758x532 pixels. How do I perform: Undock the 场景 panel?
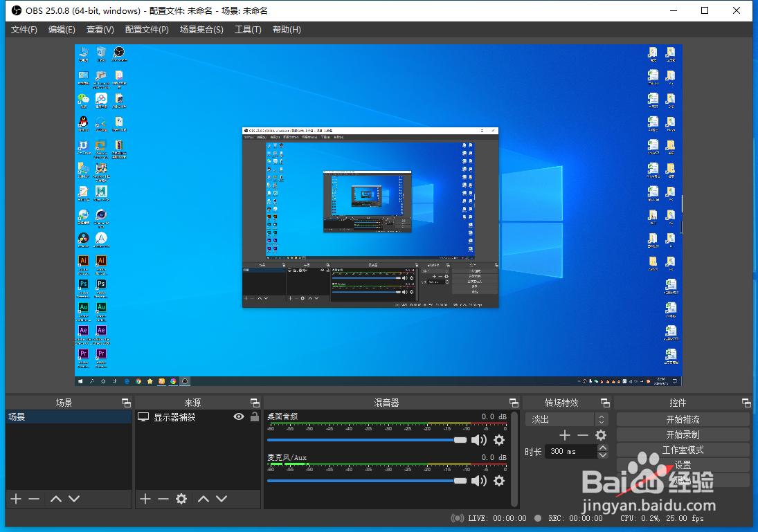click(126, 403)
